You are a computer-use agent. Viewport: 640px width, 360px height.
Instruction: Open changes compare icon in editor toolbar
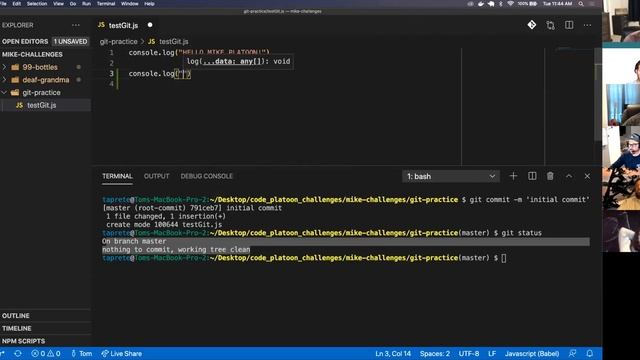550,25
